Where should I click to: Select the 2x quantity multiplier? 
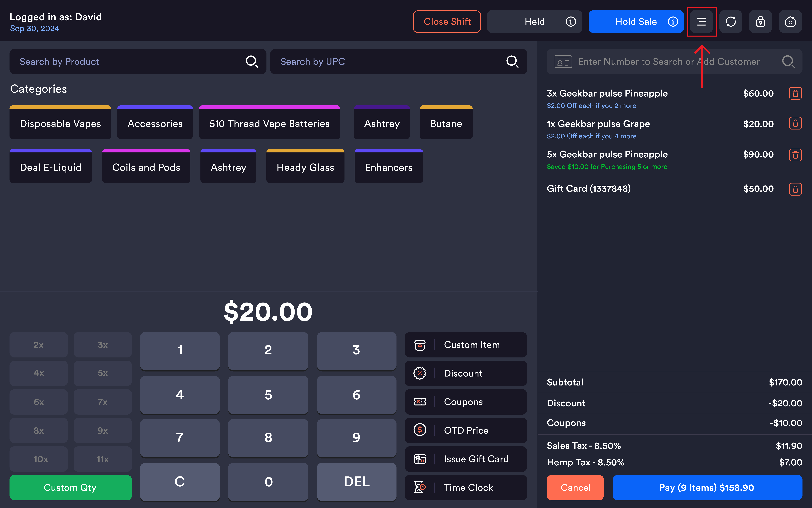(39, 345)
